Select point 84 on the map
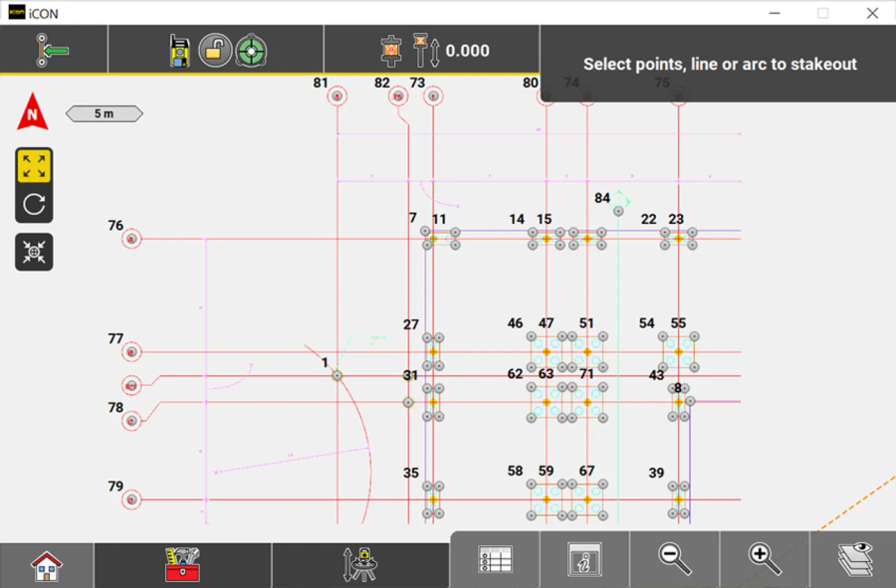The width and height of the screenshot is (896, 588). [618, 211]
